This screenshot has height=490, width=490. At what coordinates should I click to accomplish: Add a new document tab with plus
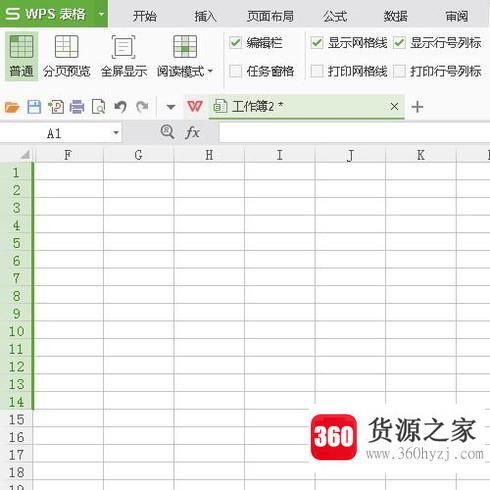[x=417, y=107]
